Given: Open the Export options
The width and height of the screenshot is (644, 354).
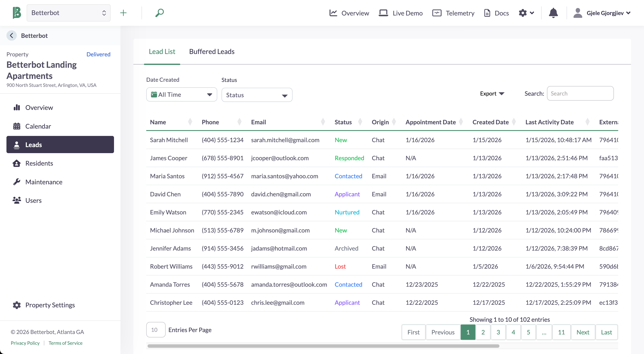Looking at the screenshot, I should click(492, 93).
